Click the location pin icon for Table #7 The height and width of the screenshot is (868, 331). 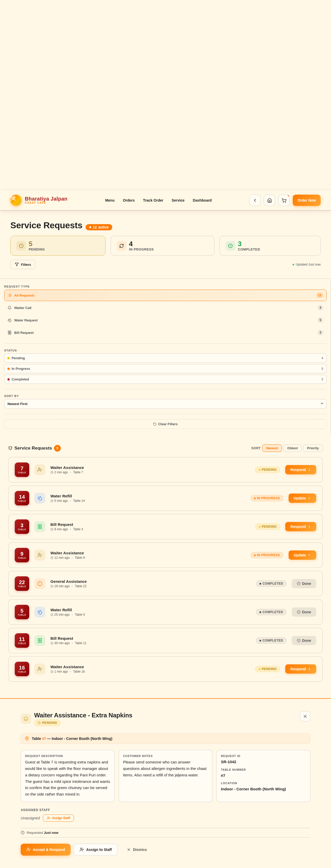click(x=27, y=738)
